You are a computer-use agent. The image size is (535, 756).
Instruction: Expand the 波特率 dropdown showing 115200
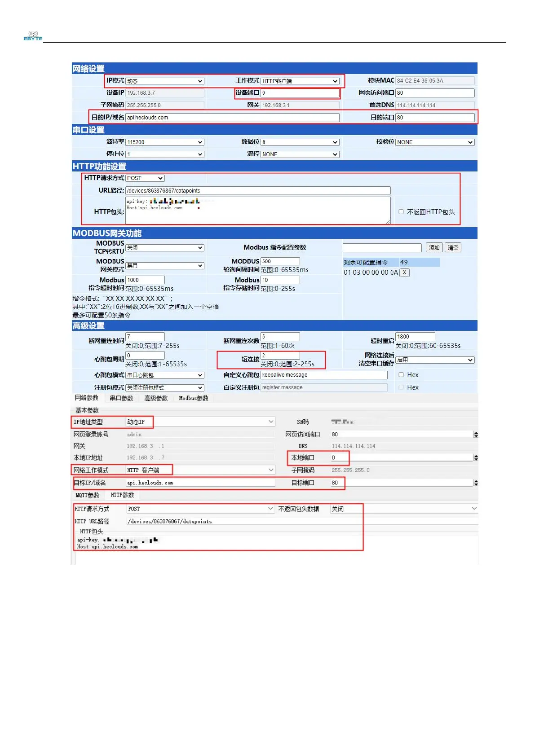click(x=164, y=142)
